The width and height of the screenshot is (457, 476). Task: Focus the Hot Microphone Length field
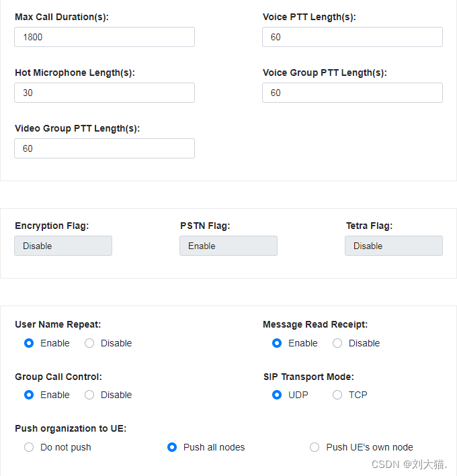pos(104,93)
